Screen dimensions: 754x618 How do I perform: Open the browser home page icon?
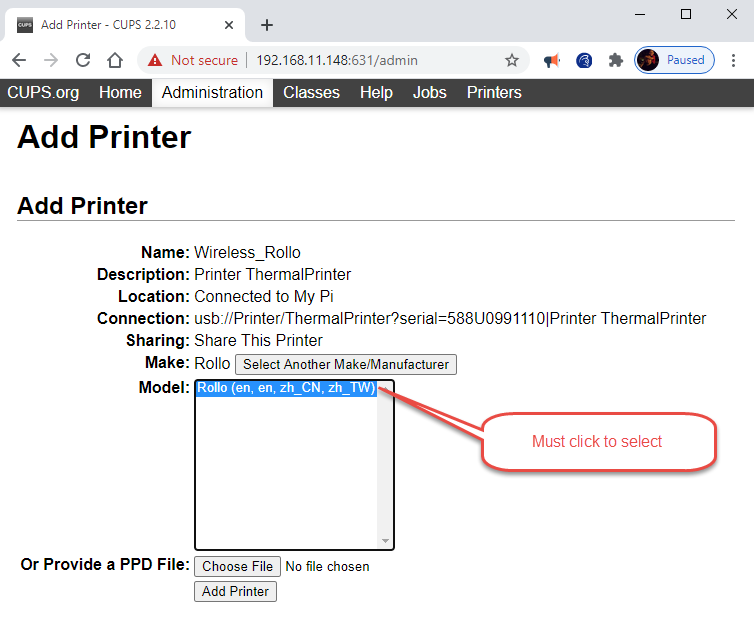[115, 60]
